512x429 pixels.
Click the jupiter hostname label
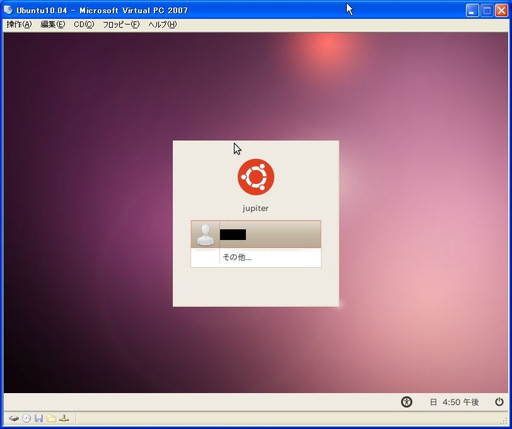point(255,209)
